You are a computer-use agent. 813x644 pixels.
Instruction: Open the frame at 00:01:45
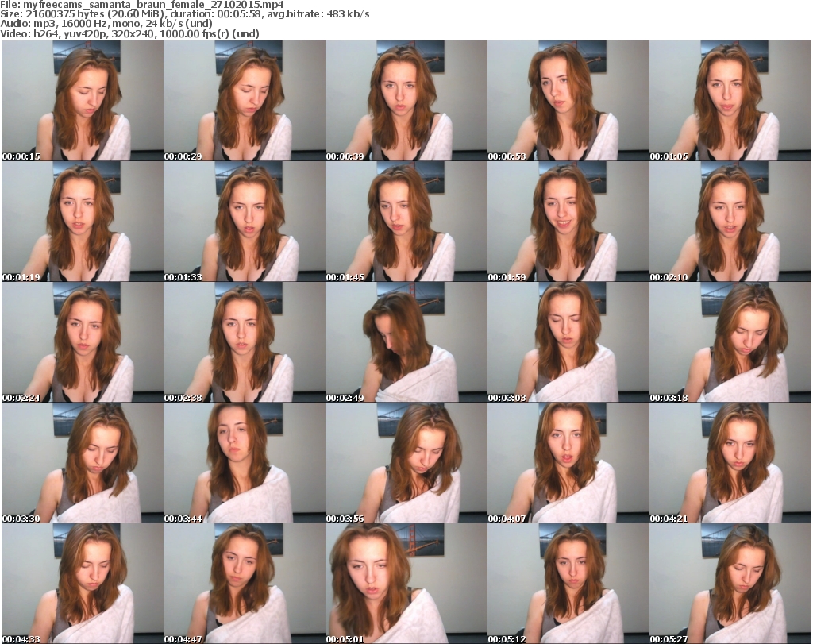pos(406,222)
